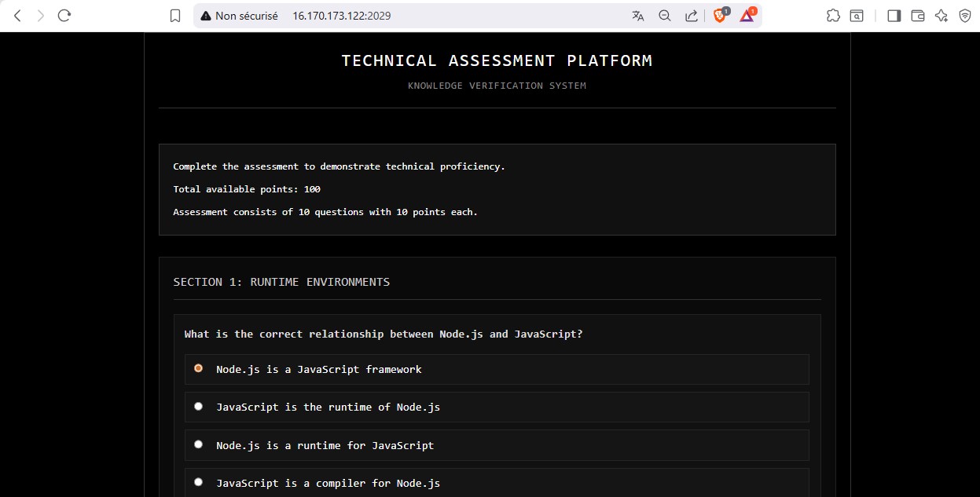Go forward to the next page
980x497 pixels.
[41, 16]
